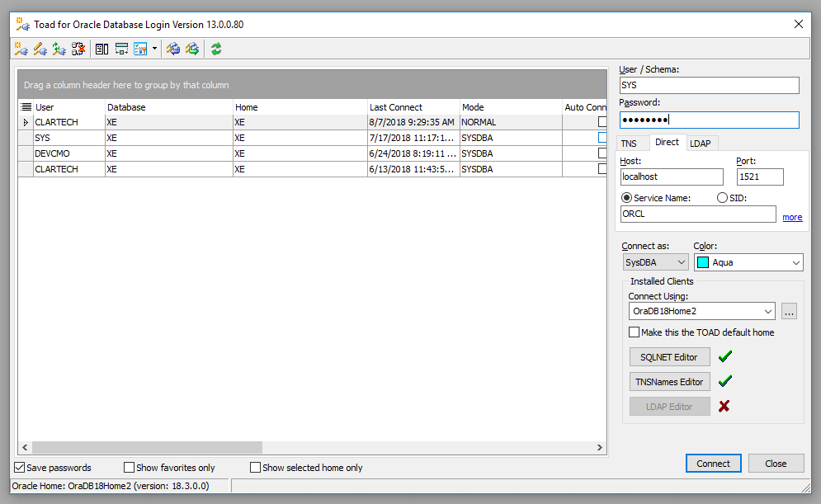This screenshot has height=504, width=821.
Task: Click the Connect button
Action: 713,464
